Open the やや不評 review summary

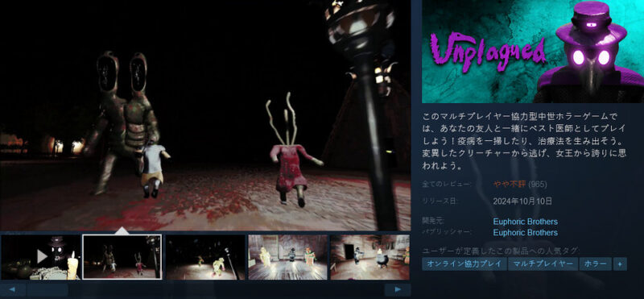click(x=510, y=185)
